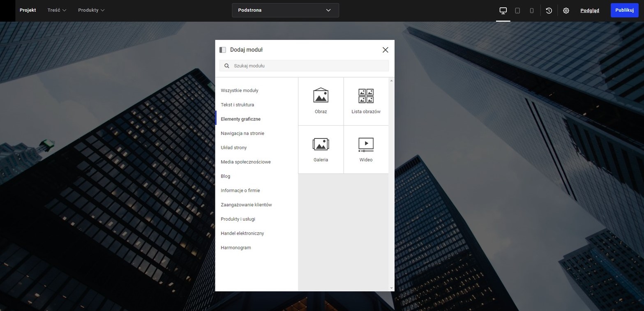Image resolution: width=644 pixels, height=311 pixels.
Task: Focus the Szukaj modułu search field
Action: [x=304, y=66]
